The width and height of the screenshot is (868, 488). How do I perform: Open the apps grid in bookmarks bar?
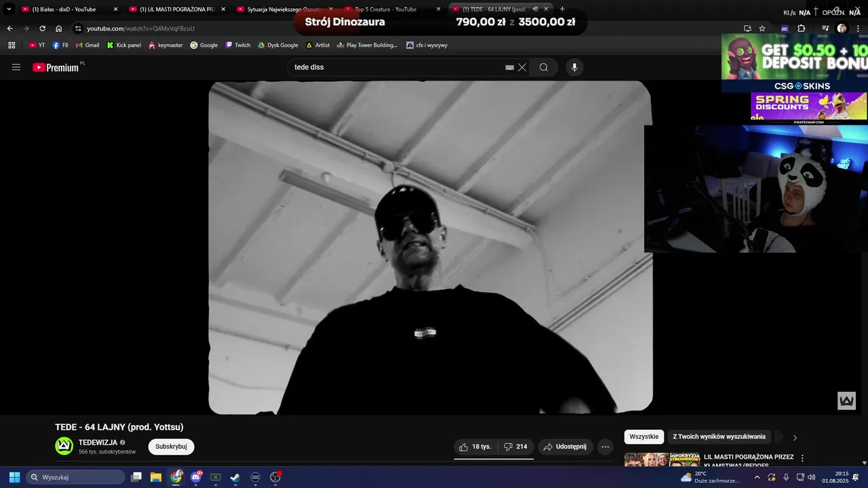(12, 45)
